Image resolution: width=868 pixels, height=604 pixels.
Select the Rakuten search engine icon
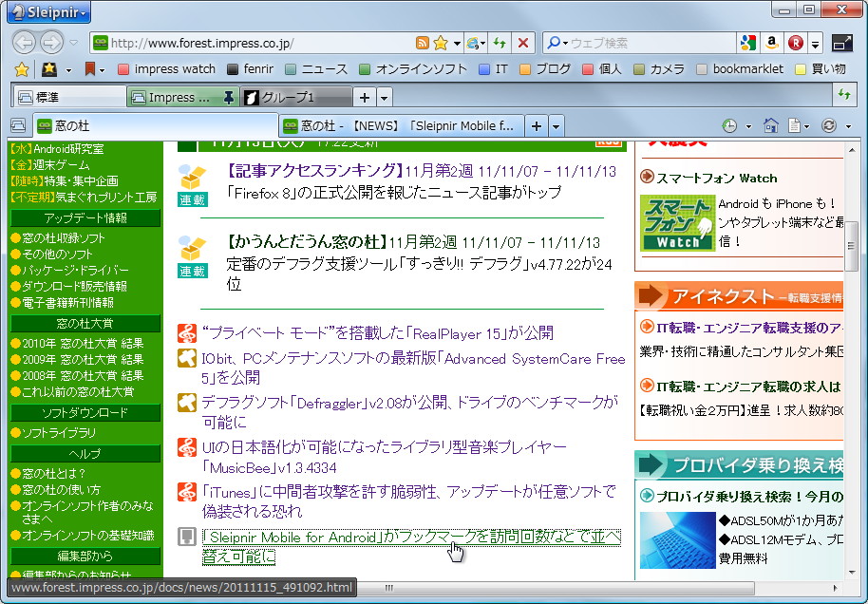[x=796, y=43]
